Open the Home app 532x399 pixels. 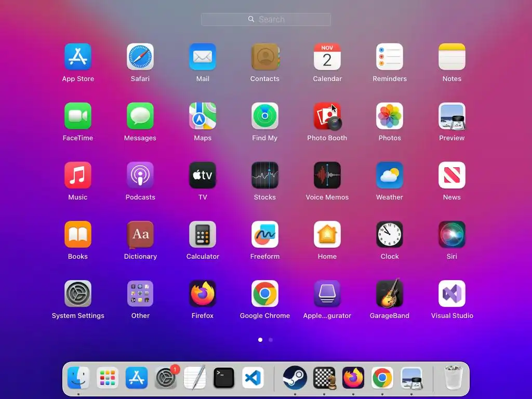tap(327, 234)
